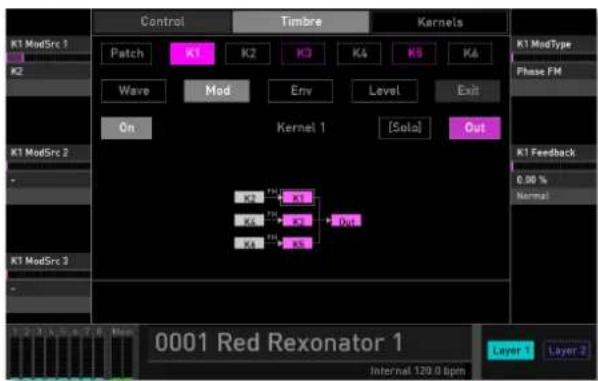Click the K4 modulator node in the routing diagram
The height and width of the screenshot is (381, 598).
click(249, 220)
